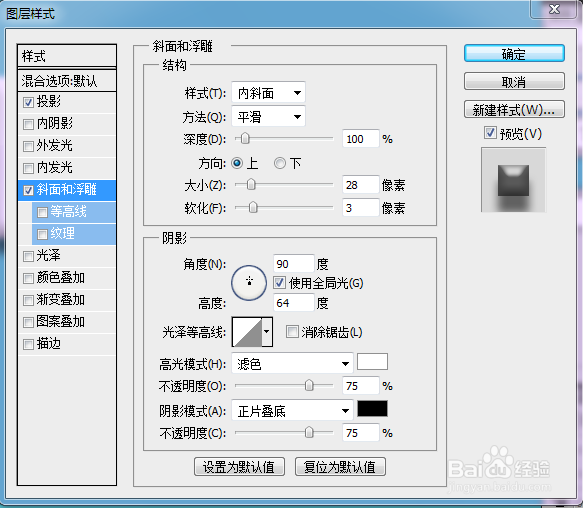The height and width of the screenshot is (508, 583).
Task: Select direction 上 radio button
Action: [x=237, y=163]
